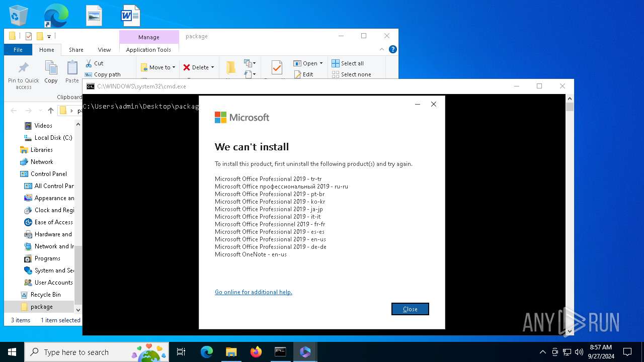Open the Move to dropdown
This screenshot has height=362, width=644.
158,67
